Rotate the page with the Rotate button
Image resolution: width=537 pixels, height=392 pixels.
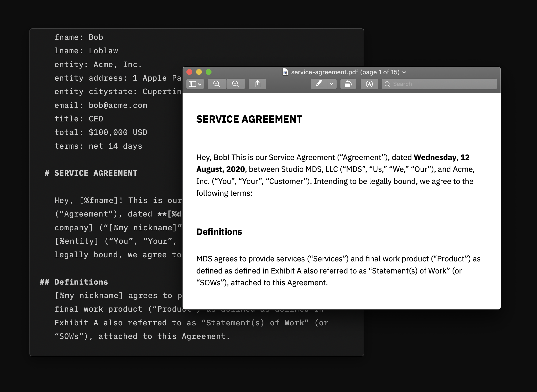[348, 84]
